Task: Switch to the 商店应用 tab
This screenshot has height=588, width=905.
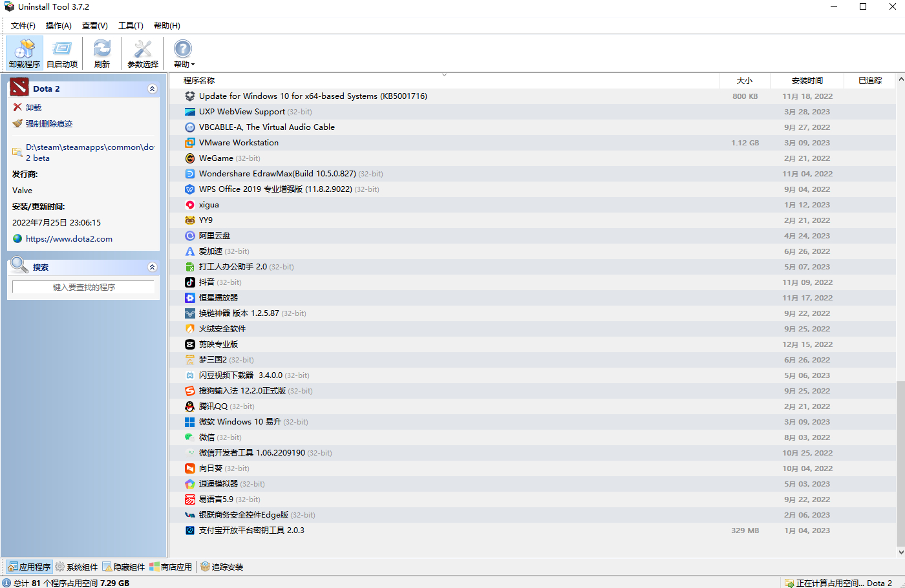Action: click(x=171, y=567)
